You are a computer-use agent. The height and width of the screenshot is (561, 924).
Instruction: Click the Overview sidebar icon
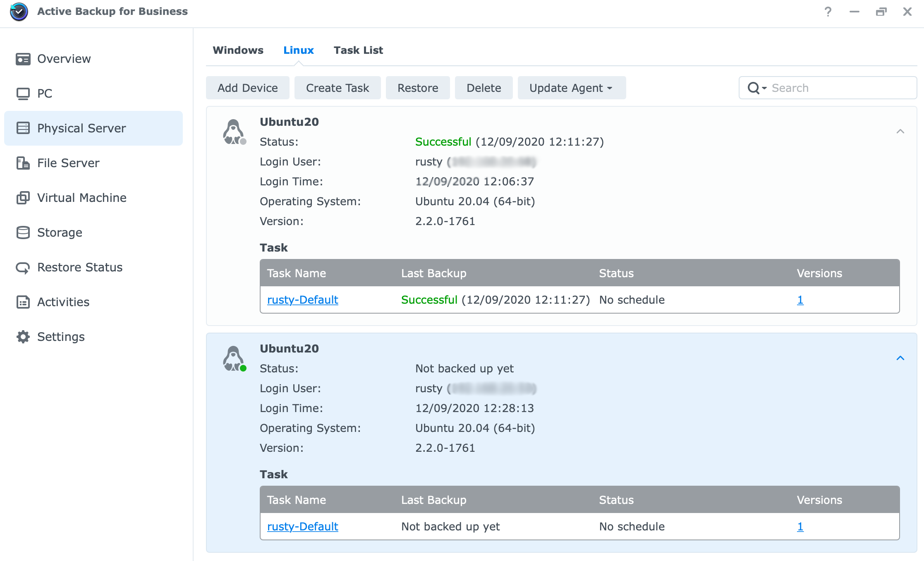pyautogui.click(x=23, y=59)
